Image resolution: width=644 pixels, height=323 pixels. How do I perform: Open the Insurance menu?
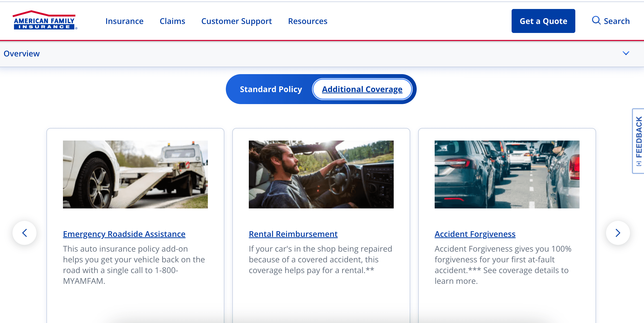124,21
